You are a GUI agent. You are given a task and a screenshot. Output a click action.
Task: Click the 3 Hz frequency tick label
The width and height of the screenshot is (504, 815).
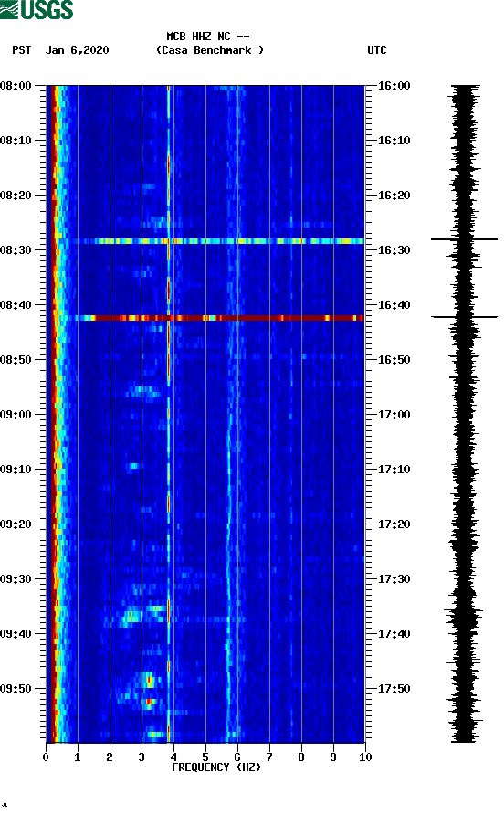tap(142, 757)
